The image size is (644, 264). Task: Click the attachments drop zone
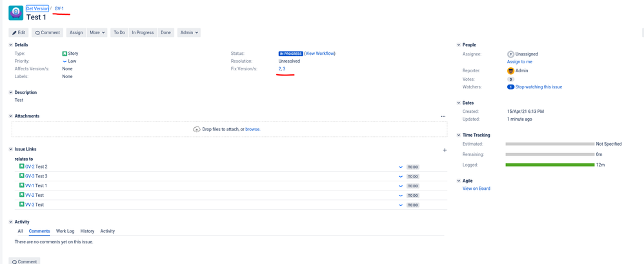coord(229,129)
